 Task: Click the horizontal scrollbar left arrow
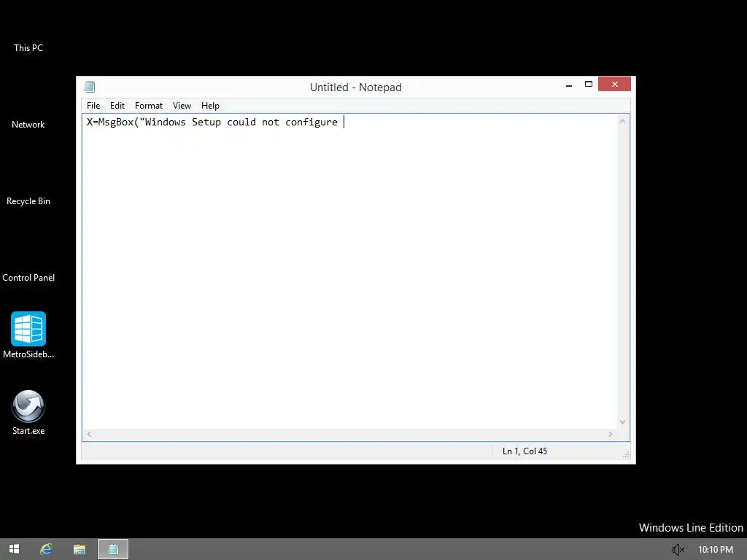pos(89,435)
